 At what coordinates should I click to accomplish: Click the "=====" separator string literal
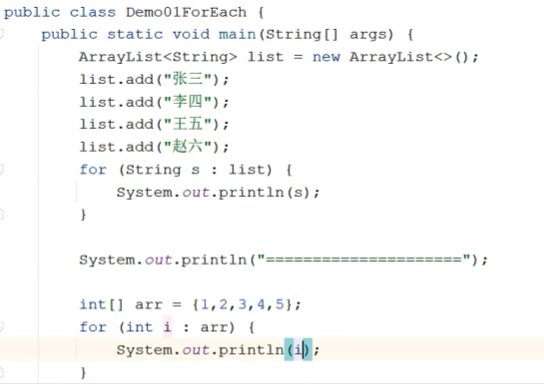[x=364, y=259]
